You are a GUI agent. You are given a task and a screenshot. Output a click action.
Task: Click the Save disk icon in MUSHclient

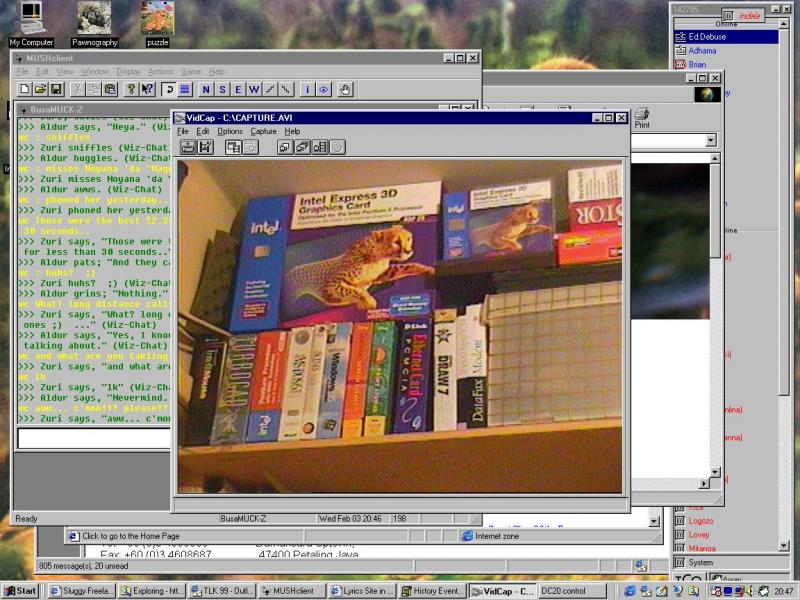(x=57, y=89)
